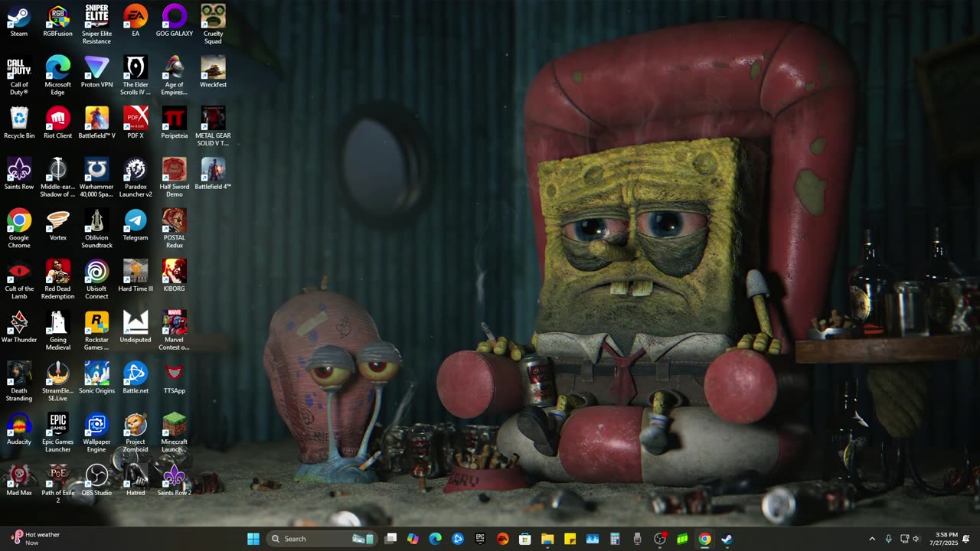Click the Ubisoft Connect desktop icon
This screenshot has width=980, height=551.
96,279
